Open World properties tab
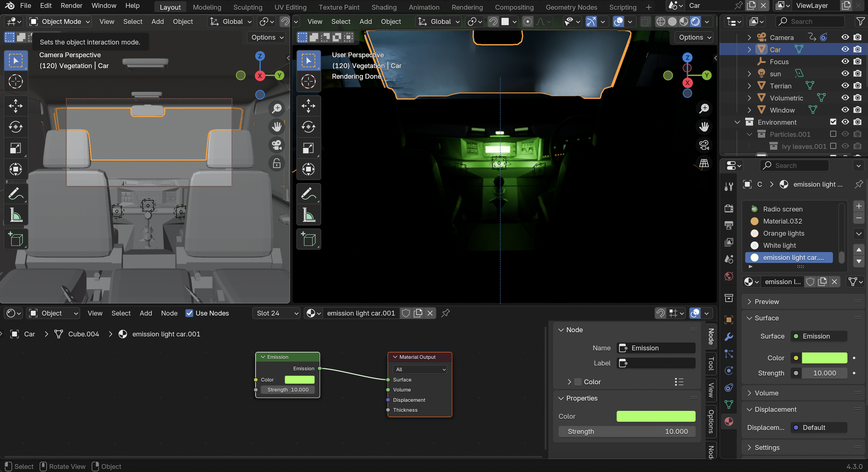This screenshot has height=472, width=868. coord(729,276)
